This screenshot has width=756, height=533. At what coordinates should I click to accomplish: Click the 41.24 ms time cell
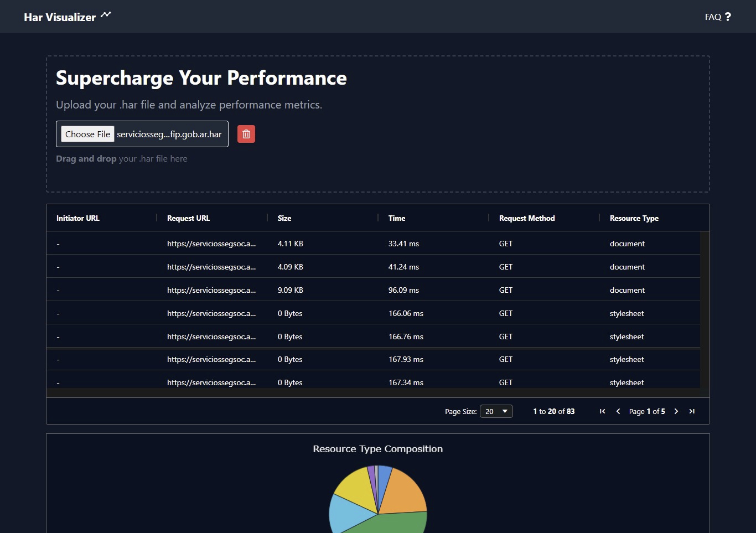point(403,267)
